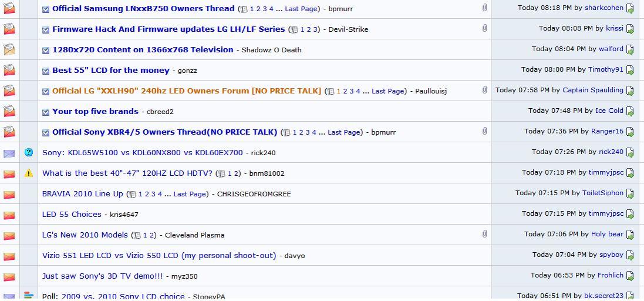This screenshot has width=644, height=301.
Task: Click paperclip on LG XXLH90 thread
Action: click(485, 89)
